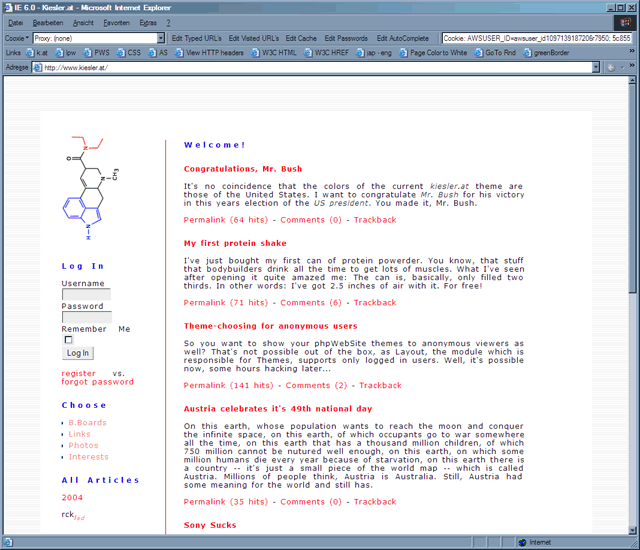
Task: Check the Remember Me checkbox
Action: point(66,340)
